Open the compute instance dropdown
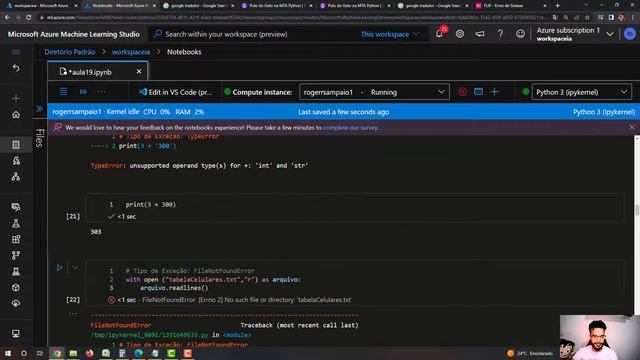This screenshot has height=360, width=640. click(x=374, y=92)
